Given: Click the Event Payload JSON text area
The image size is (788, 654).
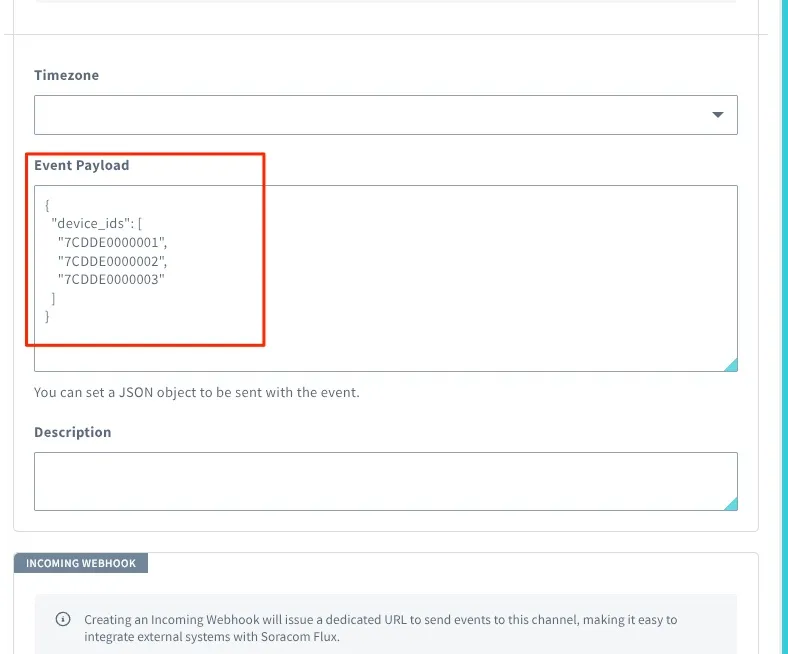Looking at the screenshot, I should coord(386,278).
